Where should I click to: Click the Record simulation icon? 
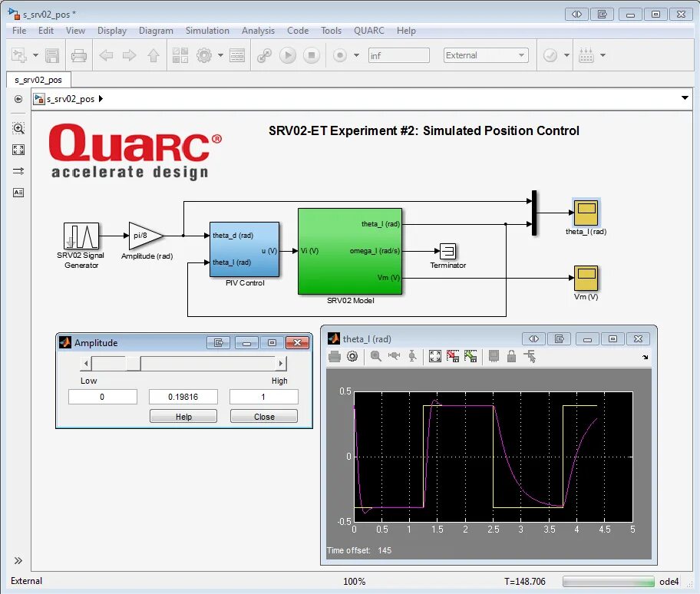pos(340,55)
